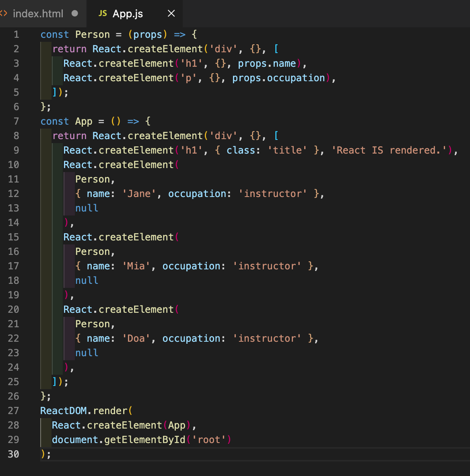Click 'createElement' on line 10

[136, 165]
